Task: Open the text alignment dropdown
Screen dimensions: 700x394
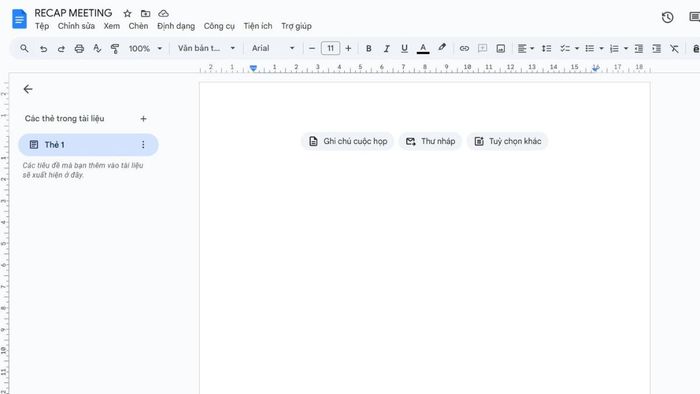Action: pyautogui.click(x=525, y=49)
